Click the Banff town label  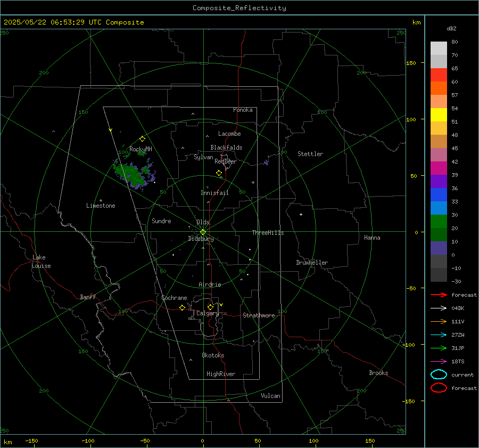pos(88,297)
